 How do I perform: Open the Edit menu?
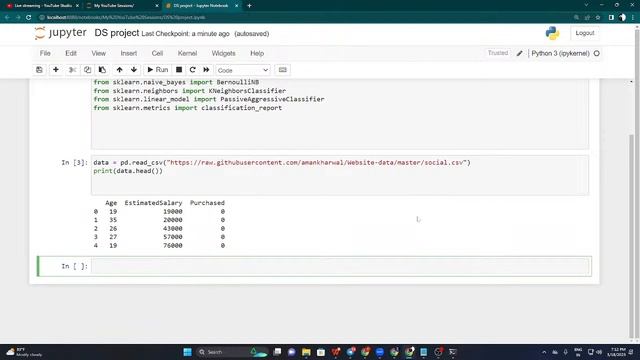point(71,53)
